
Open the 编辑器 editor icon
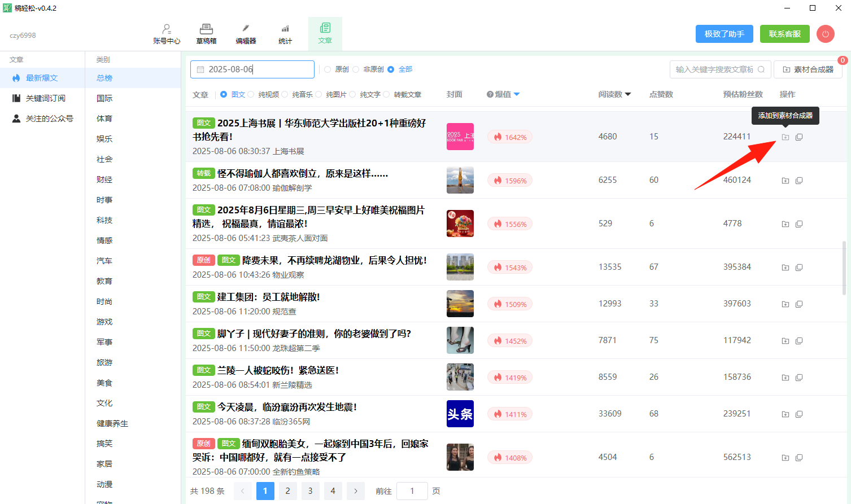(x=246, y=33)
